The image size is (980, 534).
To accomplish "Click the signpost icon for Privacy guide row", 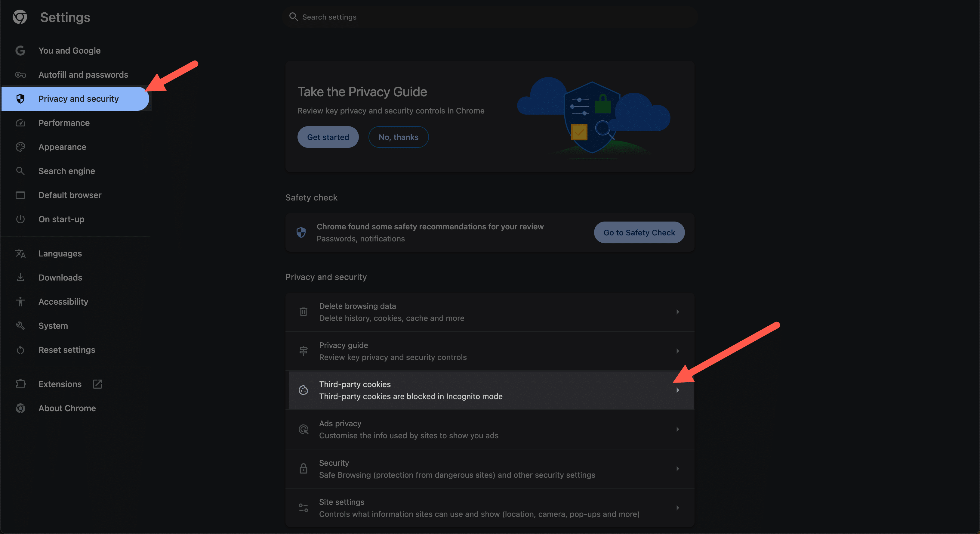I will (x=303, y=351).
